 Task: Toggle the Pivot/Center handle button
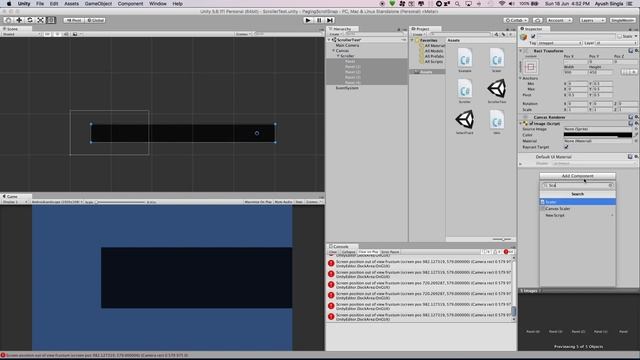coord(73,20)
